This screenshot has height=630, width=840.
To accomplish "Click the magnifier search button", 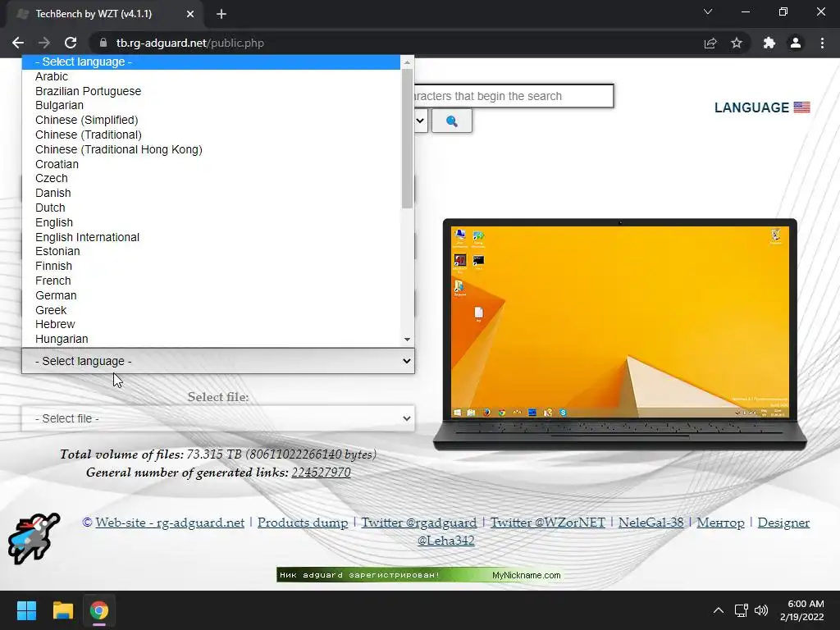I will pos(452,121).
